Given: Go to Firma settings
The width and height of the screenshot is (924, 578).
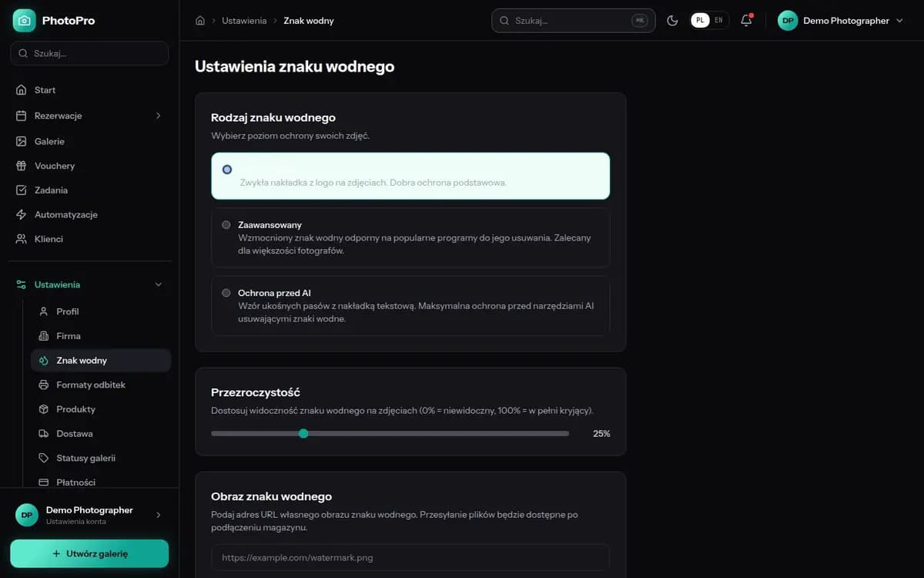Looking at the screenshot, I should (x=101, y=336).
